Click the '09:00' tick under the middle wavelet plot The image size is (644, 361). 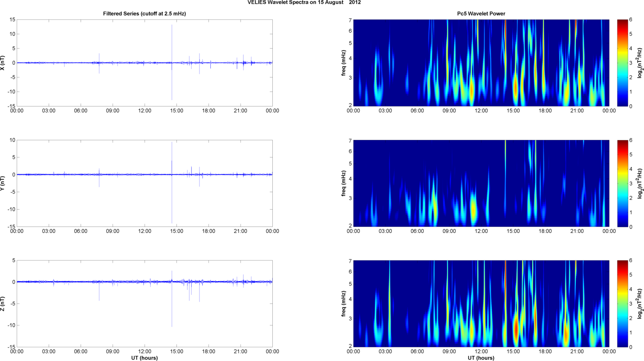point(449,231)
